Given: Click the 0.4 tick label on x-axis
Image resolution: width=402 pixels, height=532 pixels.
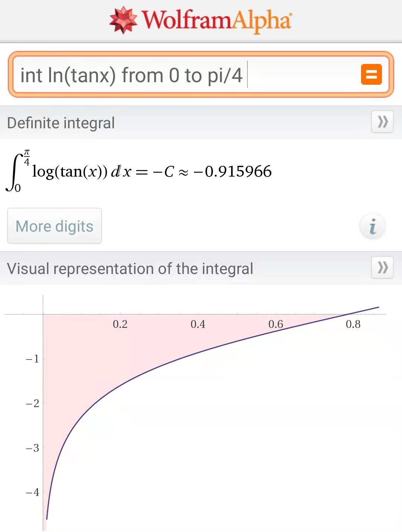Looking at the screenshot, I should click(198, 324).
